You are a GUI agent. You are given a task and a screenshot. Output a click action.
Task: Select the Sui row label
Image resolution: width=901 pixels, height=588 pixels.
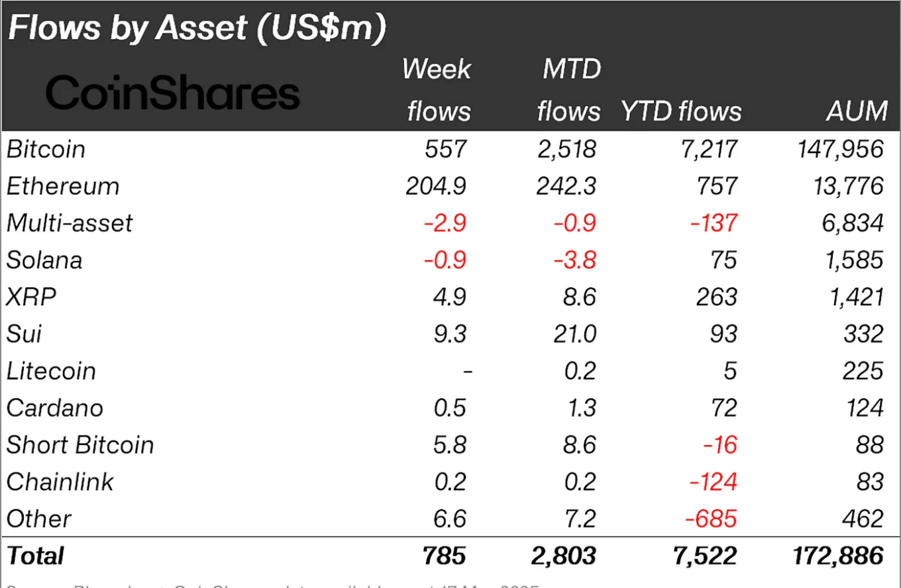point(25,334)
